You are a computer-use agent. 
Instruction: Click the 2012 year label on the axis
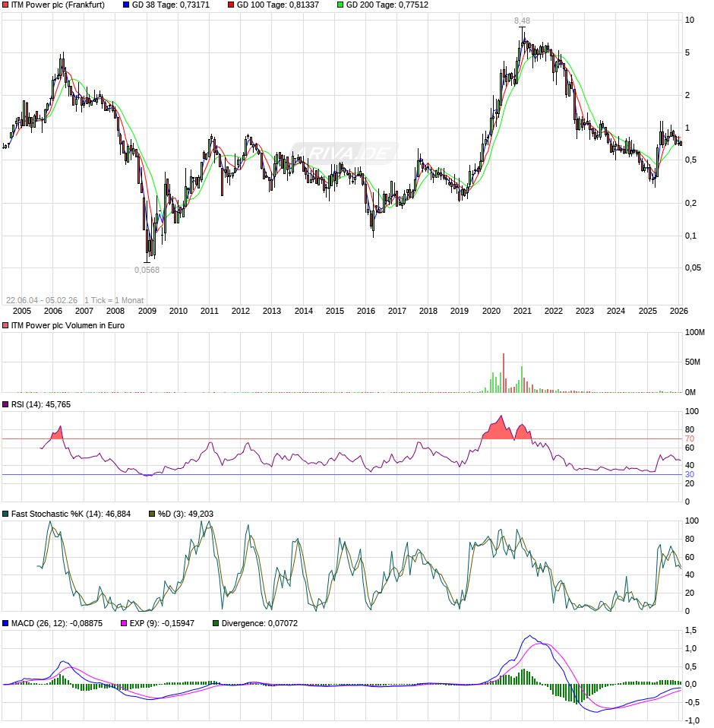[x=241, y=311]
